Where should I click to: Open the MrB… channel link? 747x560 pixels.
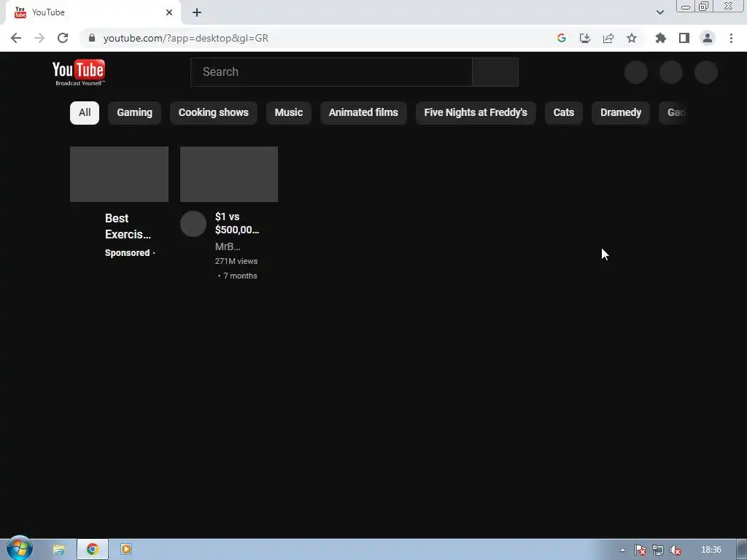click(228, 246)
